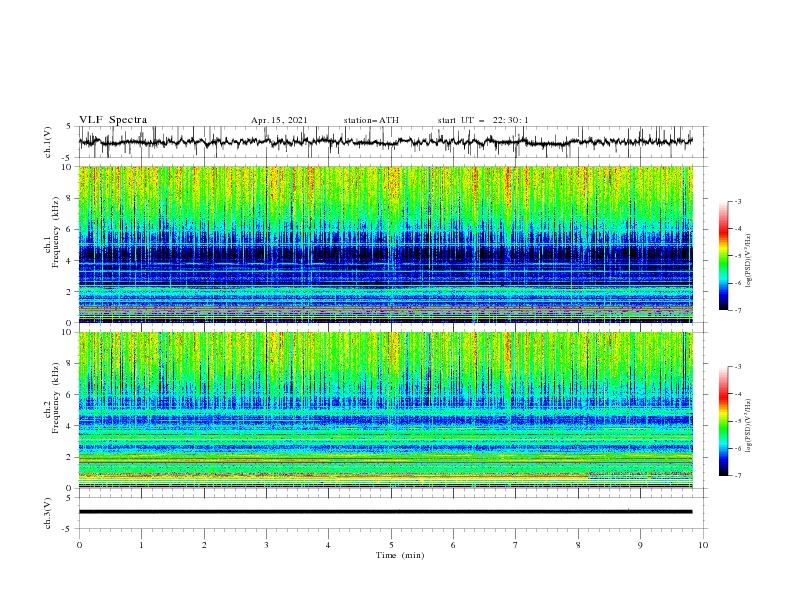The image size is (792, 612).
Task: Click the "station=ATH" label
Action: click(371, 120)
